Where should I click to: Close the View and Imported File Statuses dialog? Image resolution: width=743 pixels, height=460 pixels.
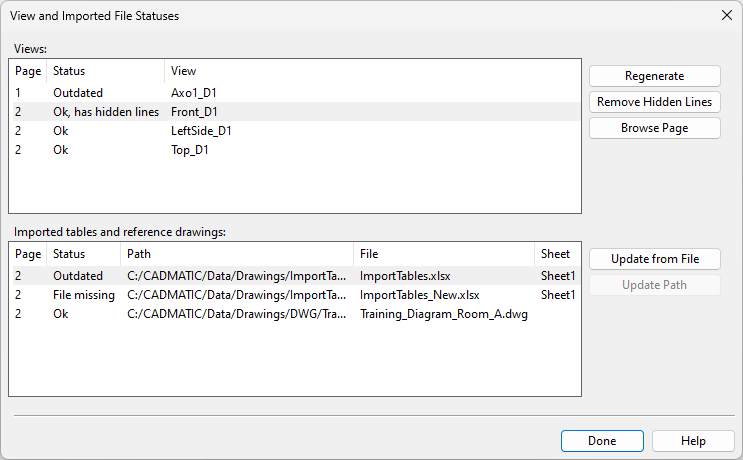726,16
